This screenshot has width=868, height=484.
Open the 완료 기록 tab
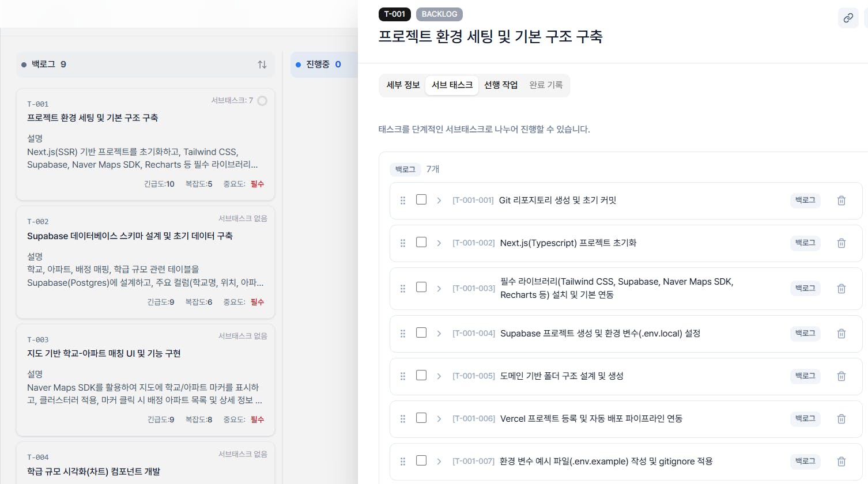pos(545,85)
